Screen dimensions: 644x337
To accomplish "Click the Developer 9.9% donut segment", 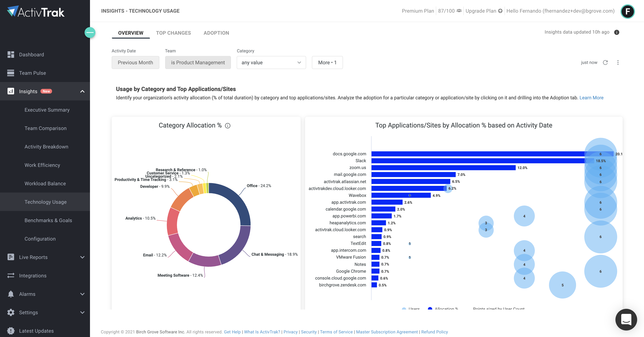I will point(181,199).
